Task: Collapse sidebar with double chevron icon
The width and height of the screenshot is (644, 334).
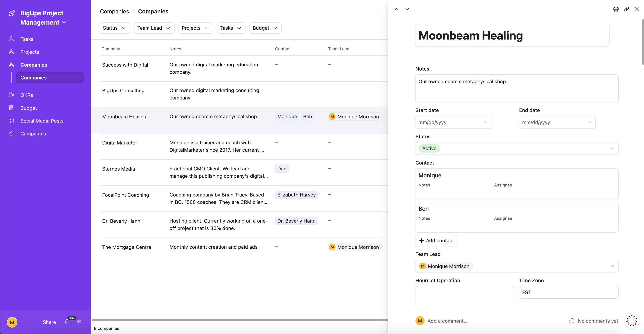Action: click(79, 322)
